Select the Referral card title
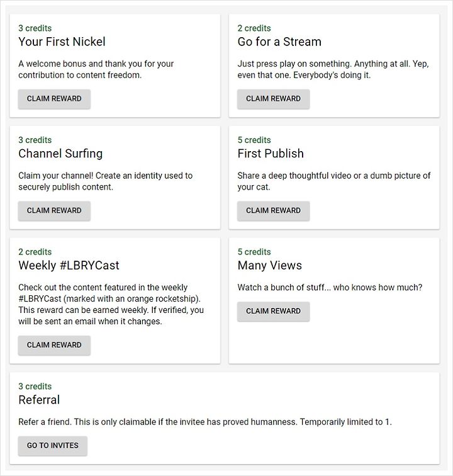 [39, 400]
